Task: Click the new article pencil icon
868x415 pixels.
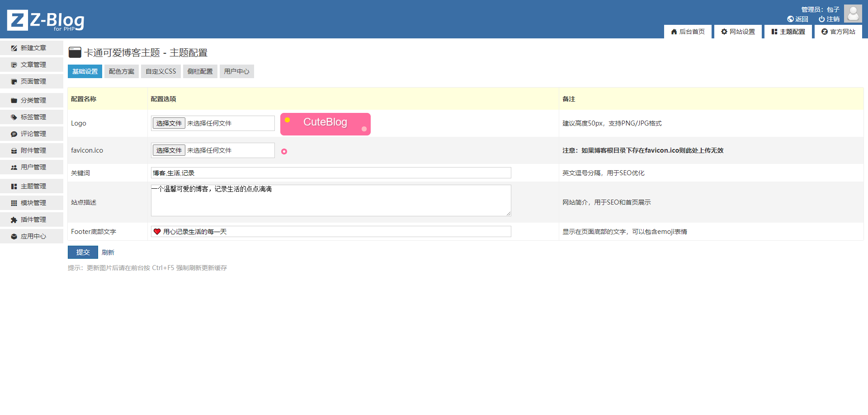Action: point(14,48)
